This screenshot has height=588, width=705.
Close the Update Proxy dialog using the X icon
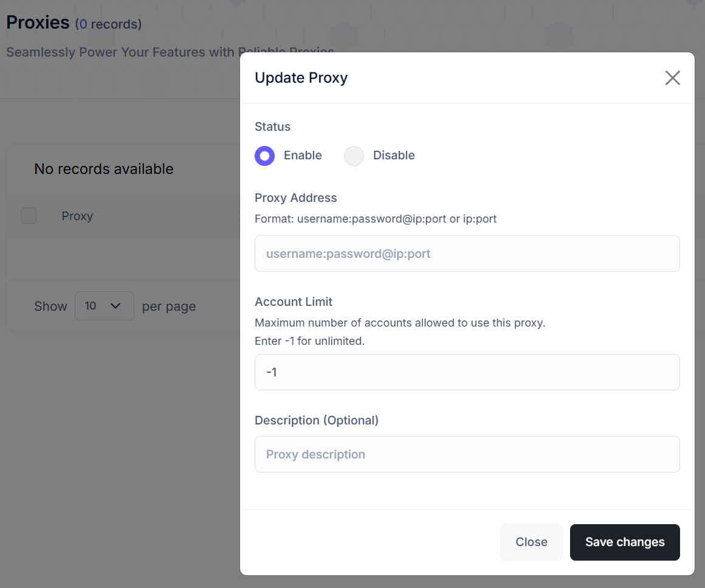(672, 78)
